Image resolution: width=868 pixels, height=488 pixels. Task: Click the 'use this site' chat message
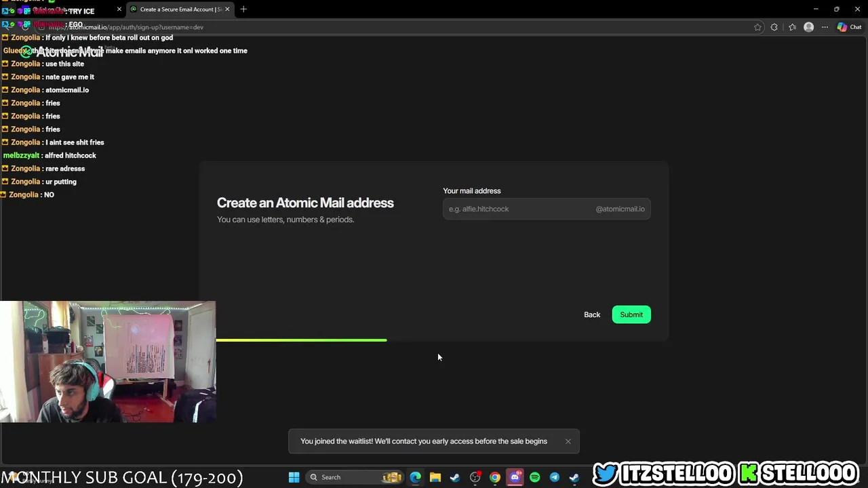pyautogui.click(x=64, y=64)
